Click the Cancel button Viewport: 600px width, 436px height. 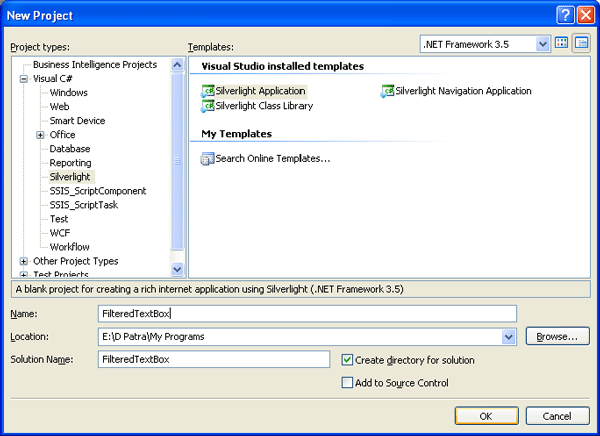pyautogui.click(x=557, y=416)
